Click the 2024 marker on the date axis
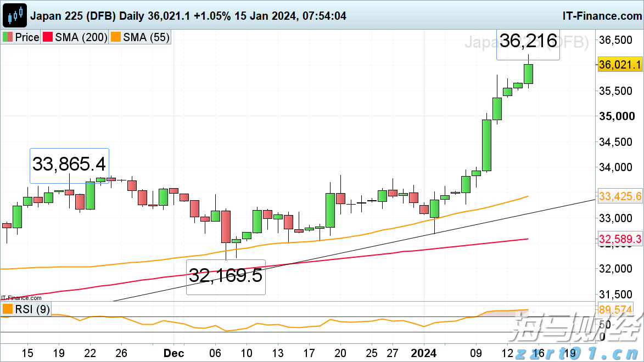The image size is (644, 362). click(x=423, y=353)
